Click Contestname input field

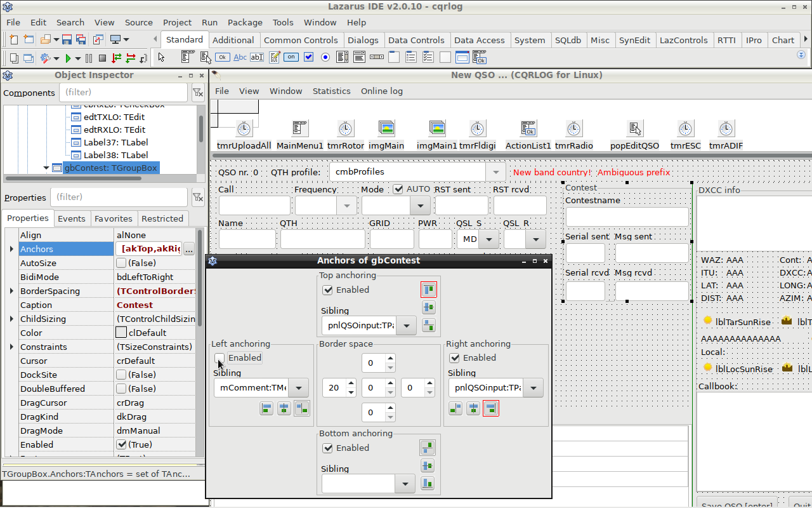pyautogui.click(x=627, y=217)
